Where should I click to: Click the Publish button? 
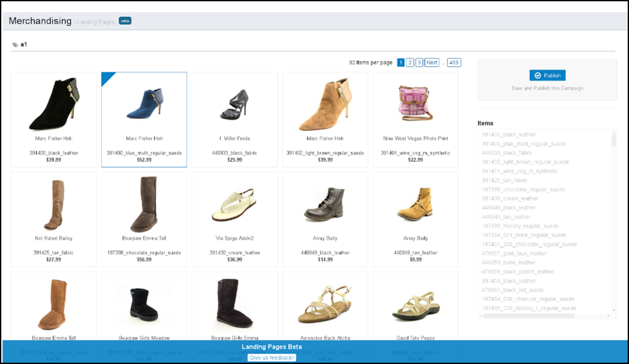tap(547, 75)
